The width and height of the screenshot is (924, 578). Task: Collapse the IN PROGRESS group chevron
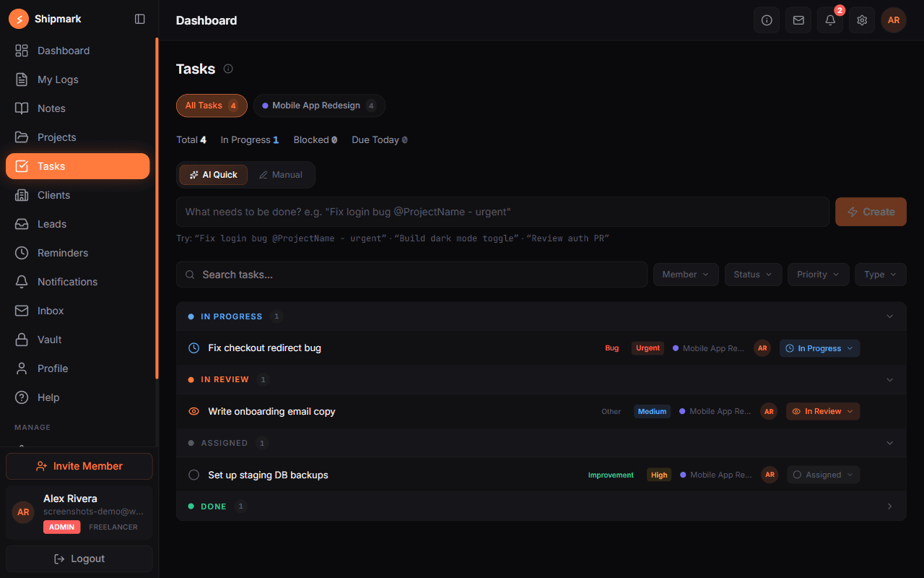coord(889,316)
